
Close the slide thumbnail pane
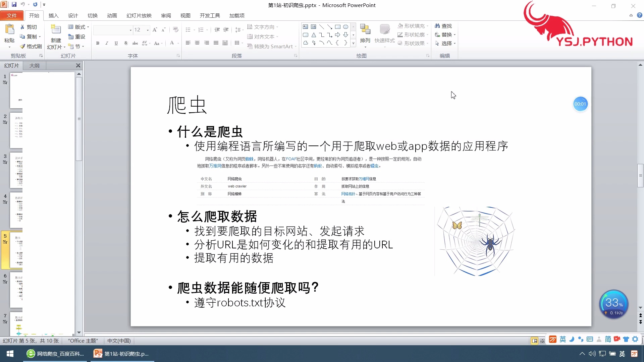click(x=78, y=65)
